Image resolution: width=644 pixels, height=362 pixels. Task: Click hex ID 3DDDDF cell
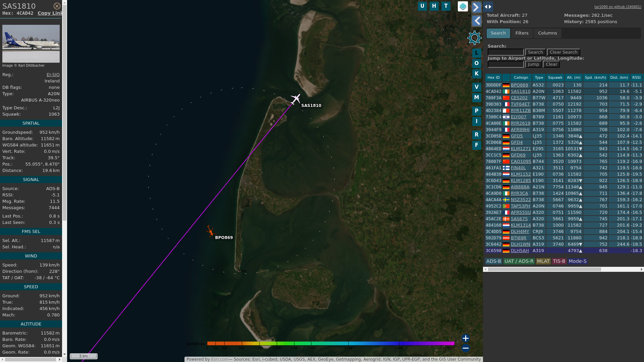pyautogui.click(x=493, y=85)
